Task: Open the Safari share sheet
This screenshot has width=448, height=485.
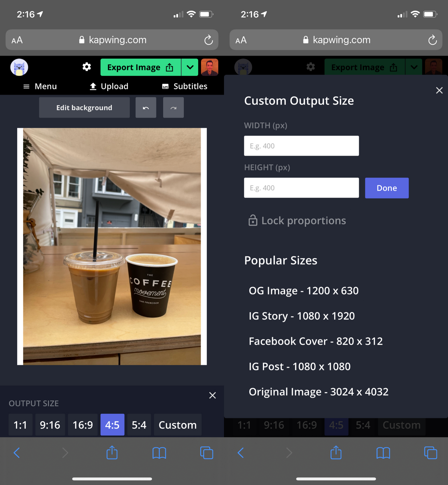Action: 112,453
